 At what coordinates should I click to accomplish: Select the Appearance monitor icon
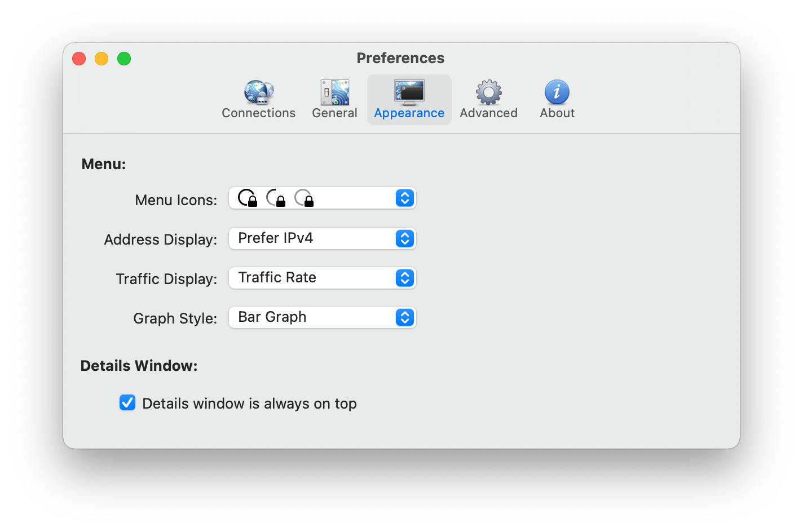tap(409, 92)
